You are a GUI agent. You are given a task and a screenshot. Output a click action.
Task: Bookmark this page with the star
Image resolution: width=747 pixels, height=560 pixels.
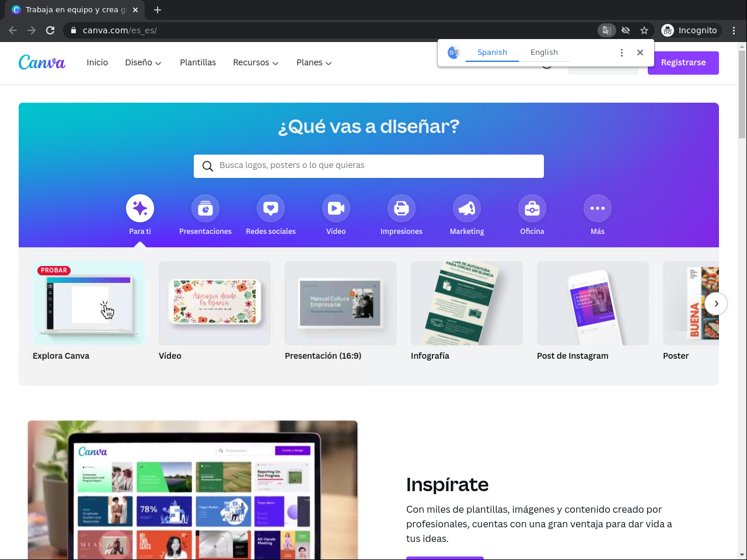coord(644,30)
